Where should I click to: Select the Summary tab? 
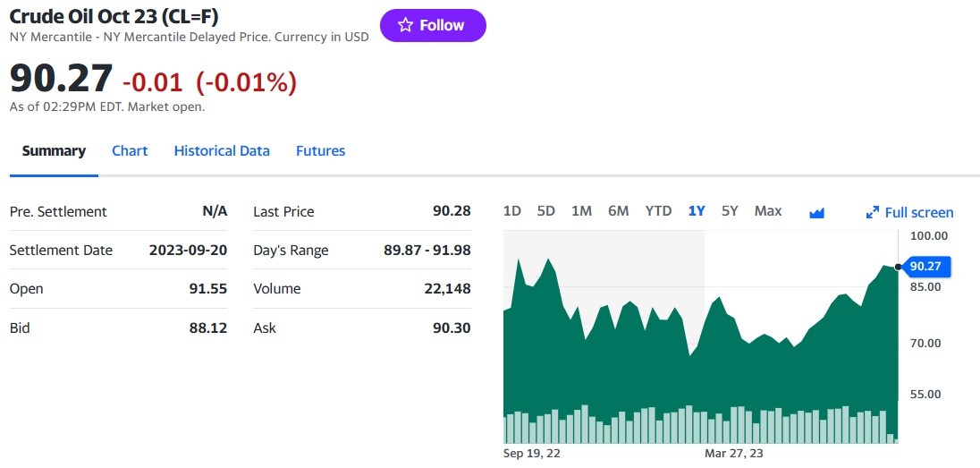coord(54,151)
